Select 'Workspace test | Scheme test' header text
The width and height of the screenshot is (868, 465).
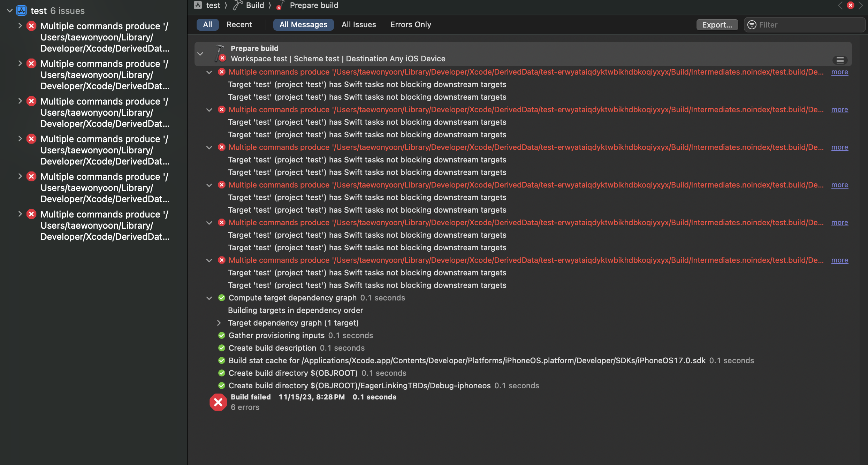[x=338, y=59]
